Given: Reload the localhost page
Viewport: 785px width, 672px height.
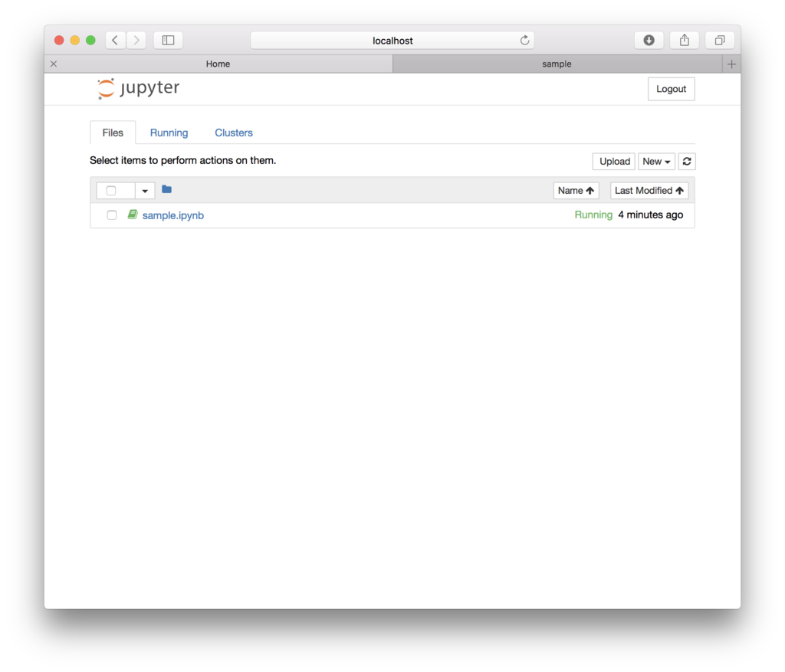Looking at the screenshot, I should (524, 40).
